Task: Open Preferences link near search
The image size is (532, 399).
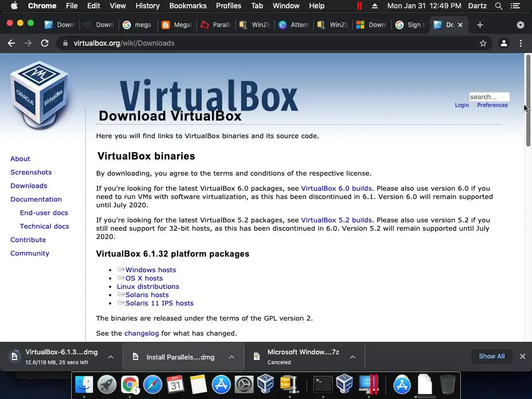Action: coord(493,105)
